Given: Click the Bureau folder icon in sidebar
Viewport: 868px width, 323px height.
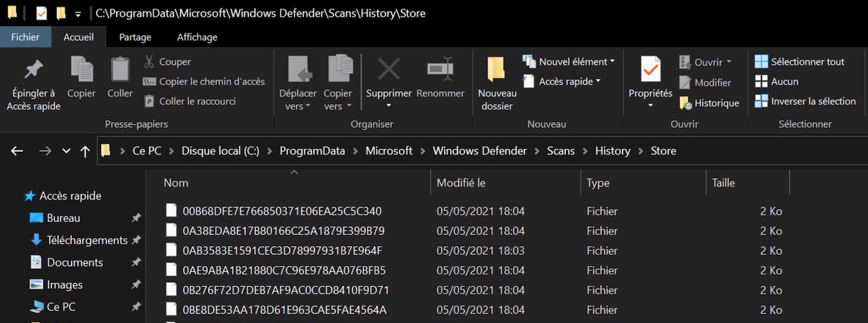Looking at the screenshot, I should coord(37,218).
